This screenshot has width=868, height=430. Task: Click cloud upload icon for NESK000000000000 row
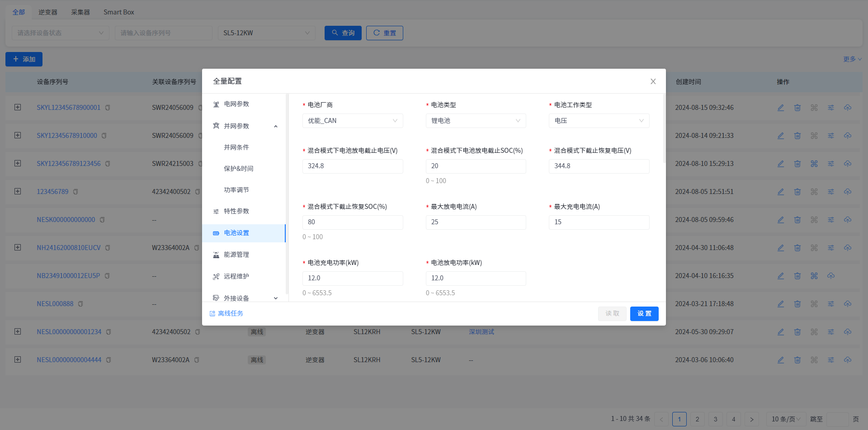tap(848, 220)
